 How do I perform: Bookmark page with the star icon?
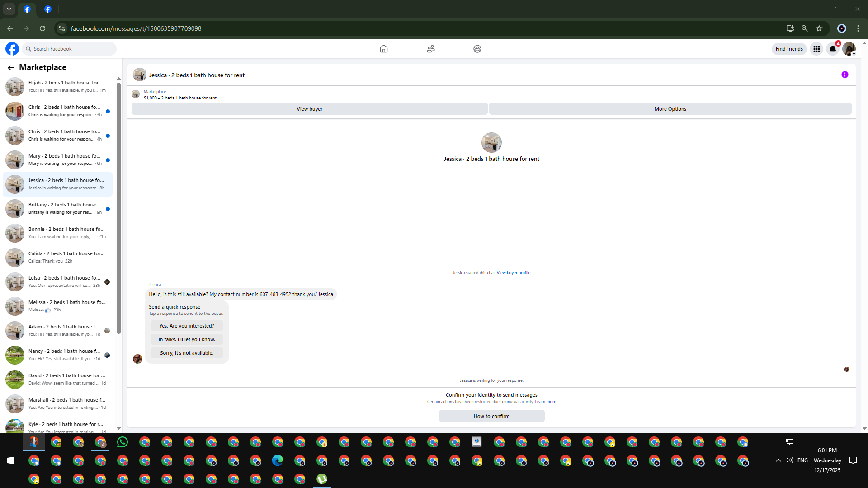(x=819, y=28)
